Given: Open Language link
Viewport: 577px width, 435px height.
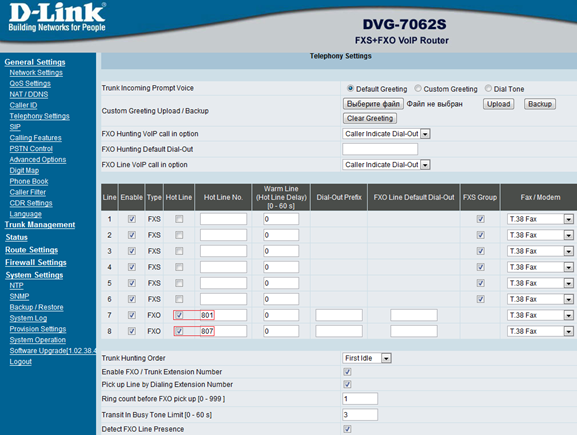Looking at the screenshot, I should pyautogui.click(x=26, y=214).
